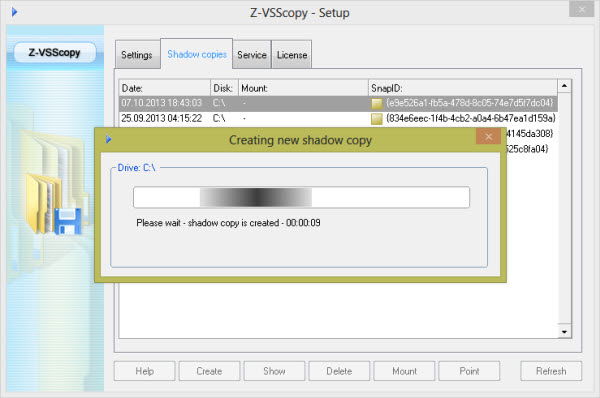The image size is (600, 398).
Task: Click the Help button
Action: tap(145, 371)
